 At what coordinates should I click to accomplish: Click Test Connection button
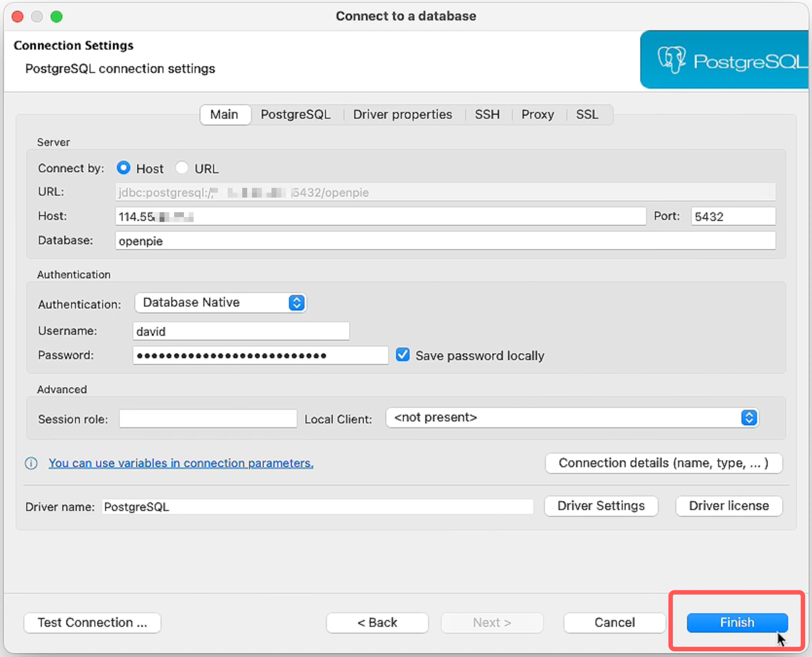click(x=92, y=622)
